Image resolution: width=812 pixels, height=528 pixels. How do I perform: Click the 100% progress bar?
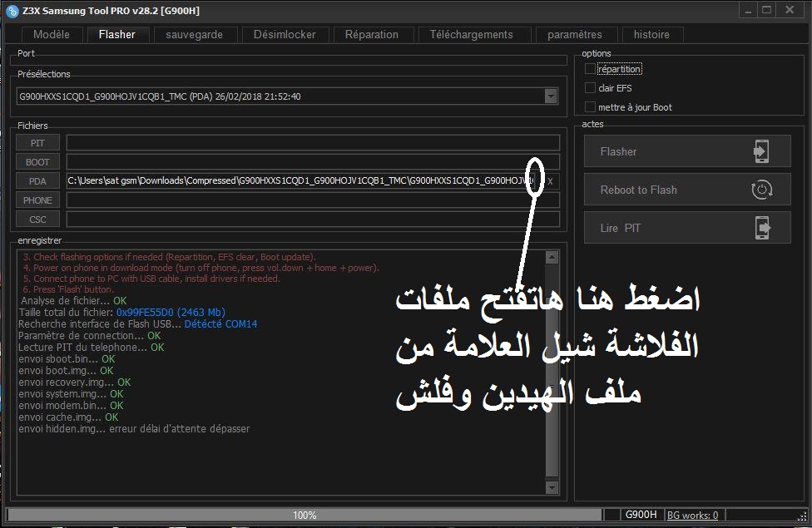tap(304, 515)
